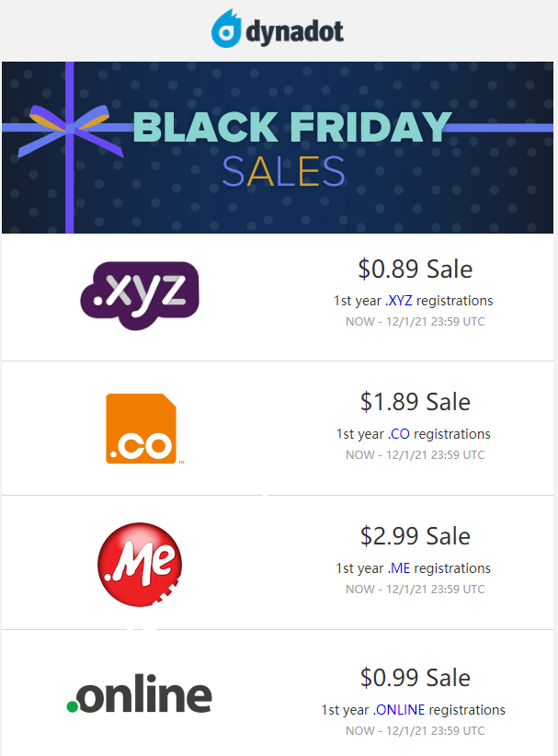Click the $1.89 Sale heading

pos(415,402)
